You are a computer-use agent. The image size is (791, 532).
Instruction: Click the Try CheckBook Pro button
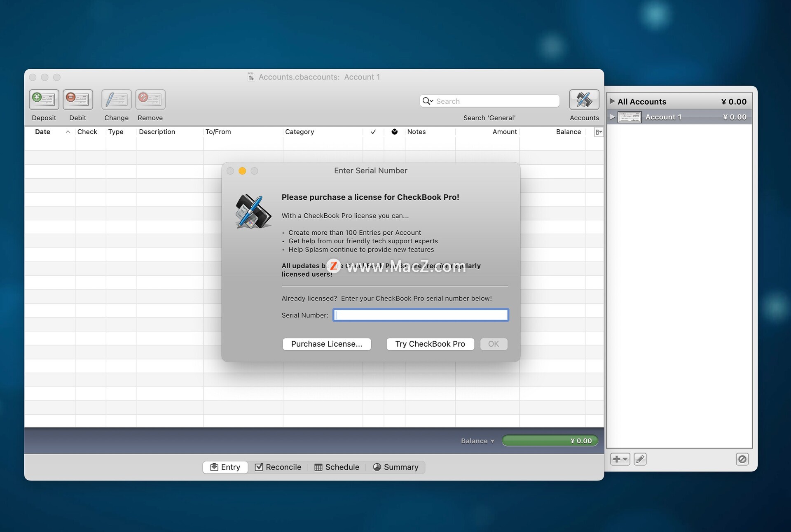[430, 344]
